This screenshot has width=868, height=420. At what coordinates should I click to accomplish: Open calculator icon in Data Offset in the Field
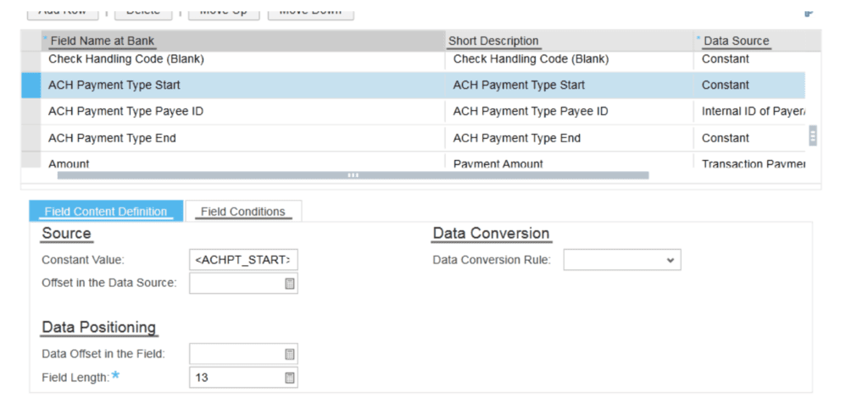point(290,354)
